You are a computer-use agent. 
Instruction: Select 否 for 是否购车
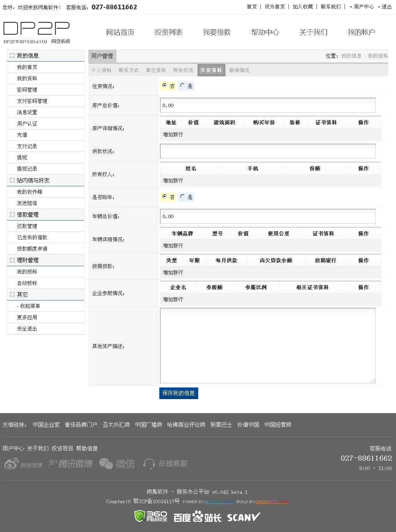pos(165,197)
